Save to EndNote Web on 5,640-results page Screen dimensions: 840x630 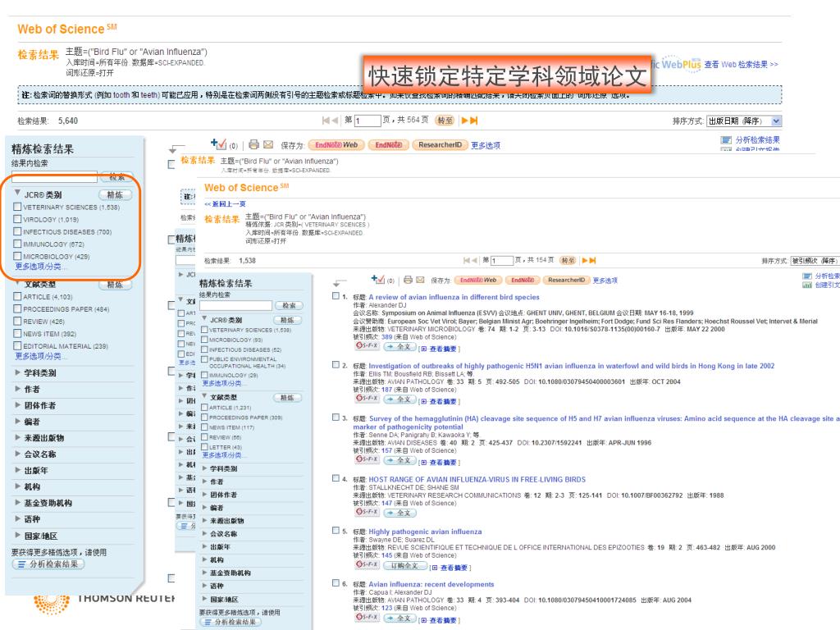336,144
